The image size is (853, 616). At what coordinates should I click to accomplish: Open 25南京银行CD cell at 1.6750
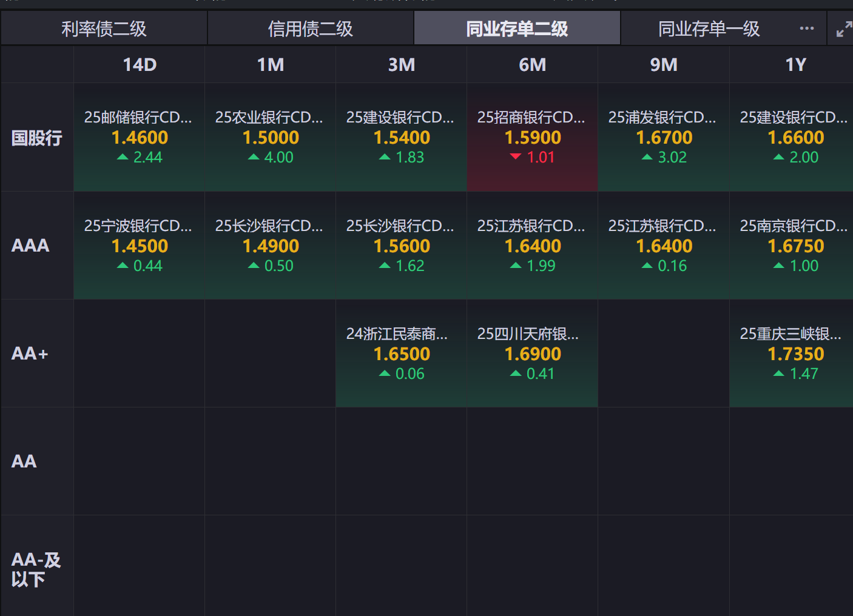point(792,246)
